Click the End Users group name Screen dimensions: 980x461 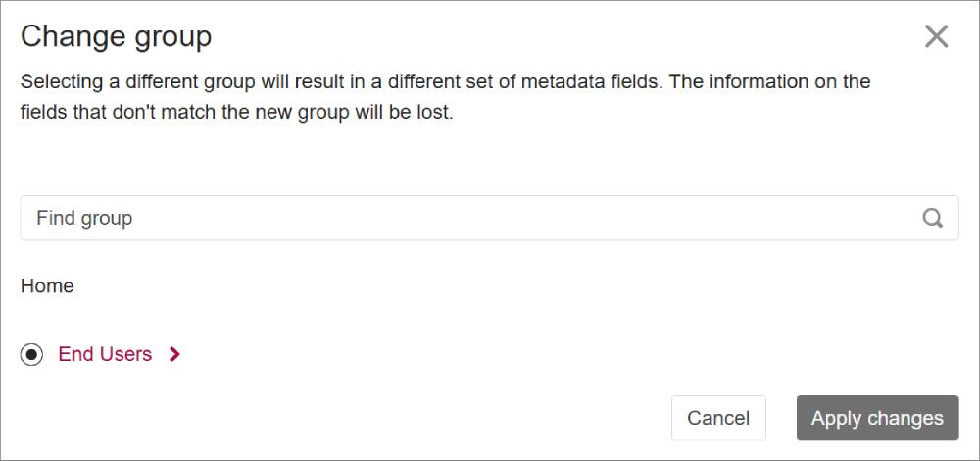105,354
